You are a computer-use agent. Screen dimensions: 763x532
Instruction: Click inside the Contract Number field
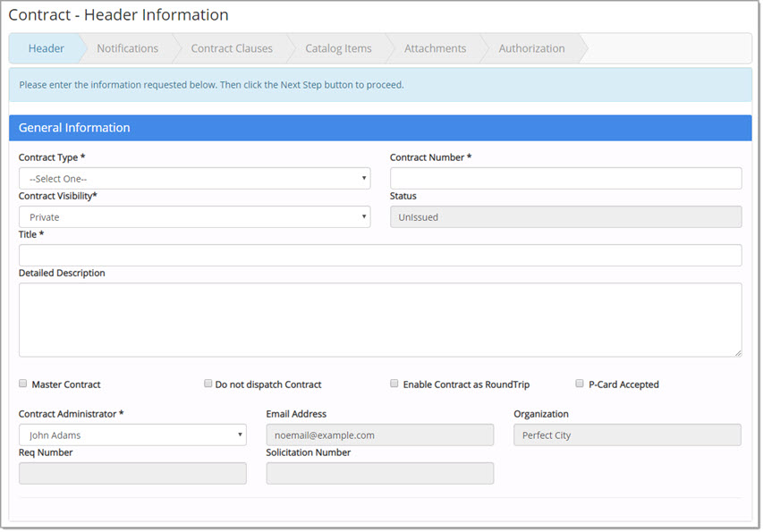coord(565,178)
